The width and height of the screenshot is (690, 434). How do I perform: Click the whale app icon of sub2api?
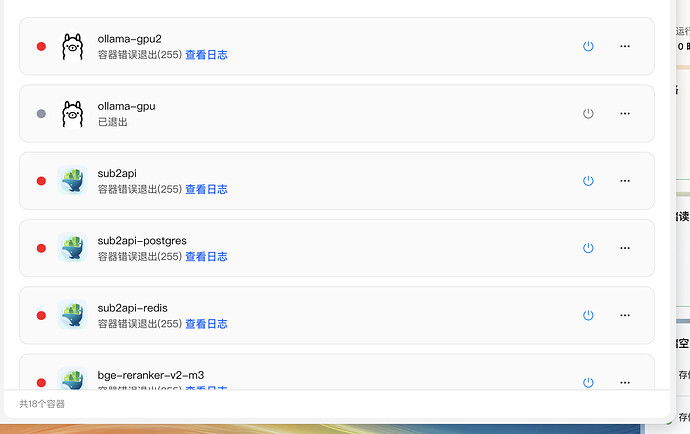(x=73, y=180)
